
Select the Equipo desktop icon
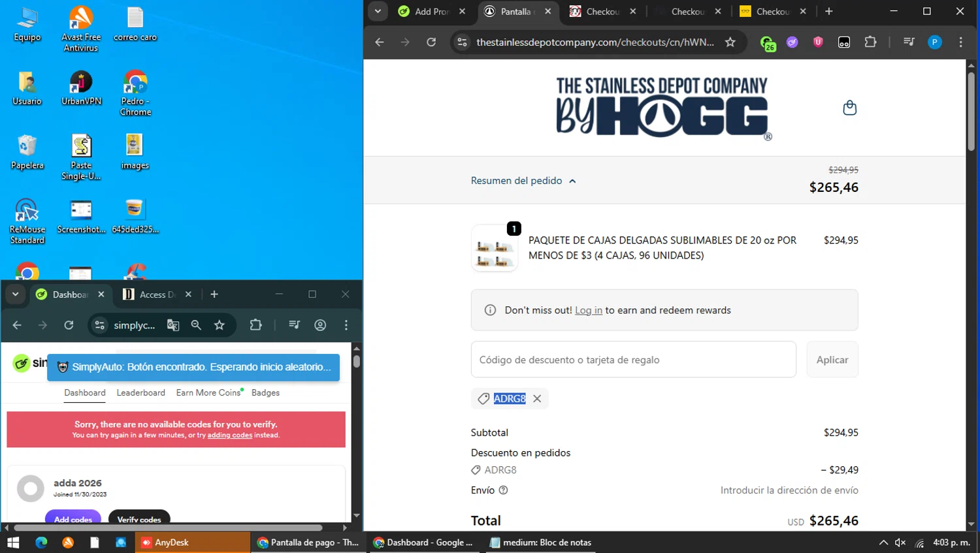[x=27, y=24]
